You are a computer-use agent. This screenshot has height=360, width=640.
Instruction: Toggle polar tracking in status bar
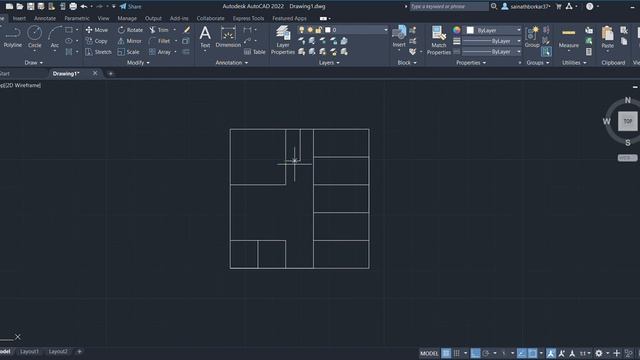486,353
